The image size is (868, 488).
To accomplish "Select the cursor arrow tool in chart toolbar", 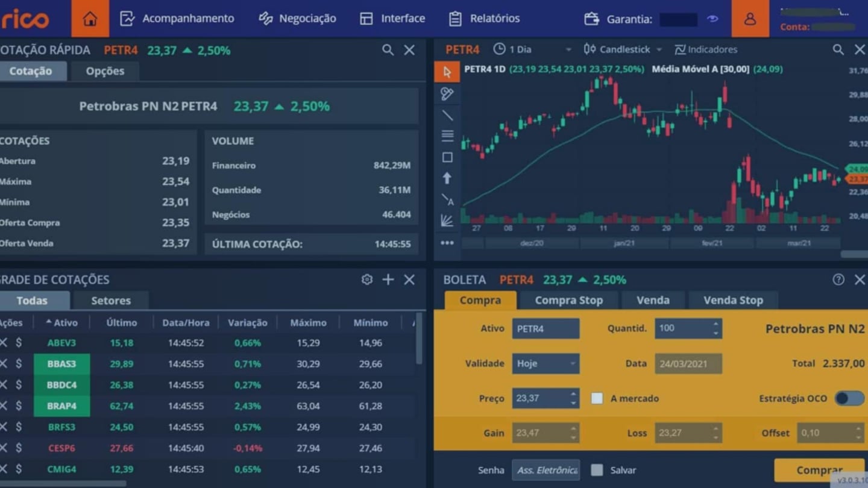I will coord(447,72).
